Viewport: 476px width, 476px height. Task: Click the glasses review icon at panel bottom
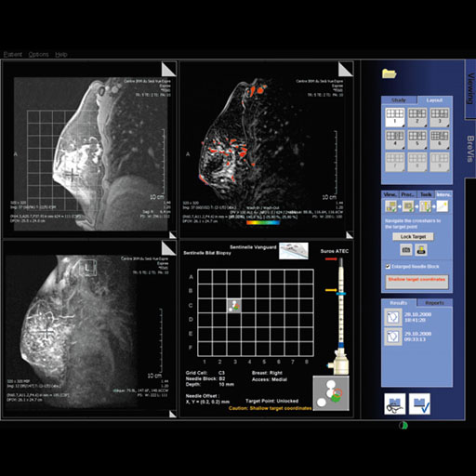394,403
